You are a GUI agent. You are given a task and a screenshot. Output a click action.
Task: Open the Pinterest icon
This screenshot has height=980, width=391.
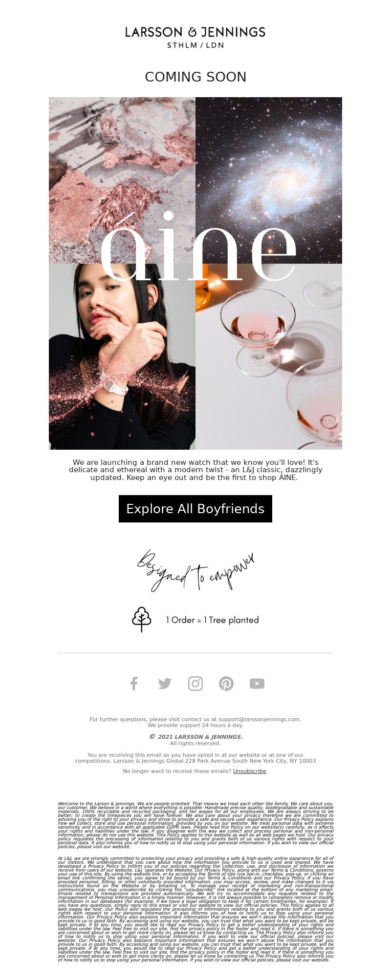226,684
